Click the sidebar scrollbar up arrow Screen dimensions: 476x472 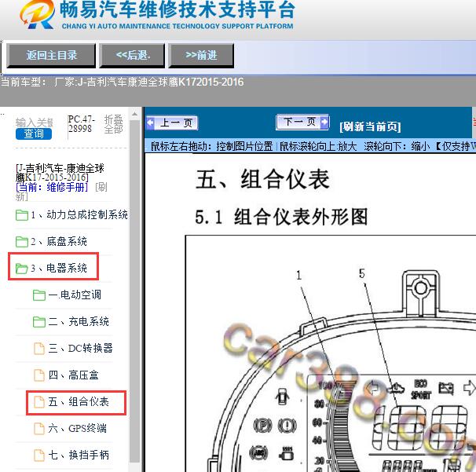[134, 115]
